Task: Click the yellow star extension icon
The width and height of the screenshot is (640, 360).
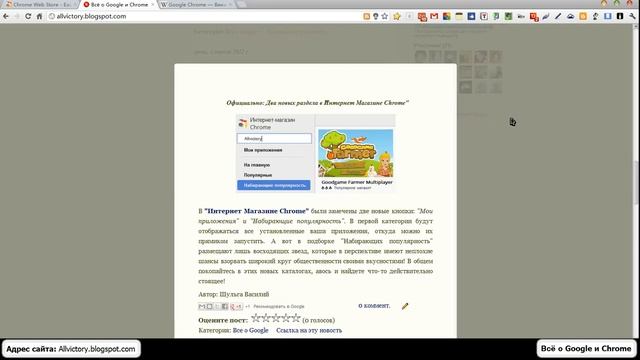Action: click(397, 16)
